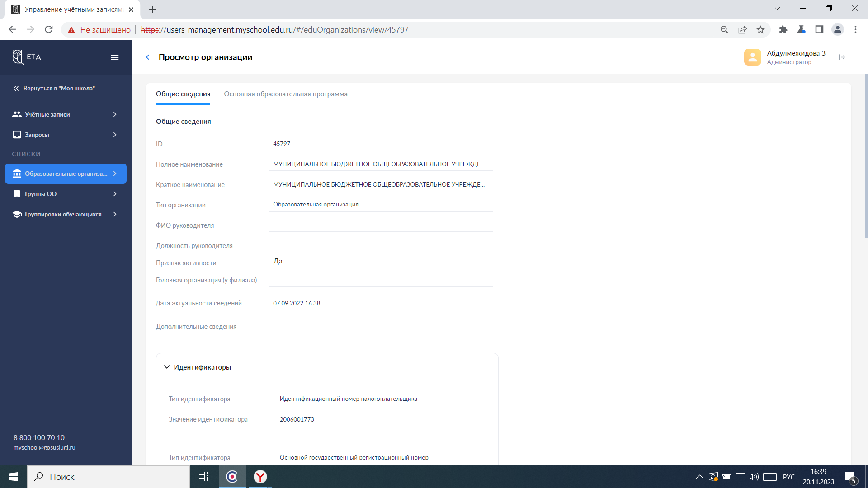Expand Образовательные организации chevron
The width and height of the screenshot is (868, 488).
[115, 174]
